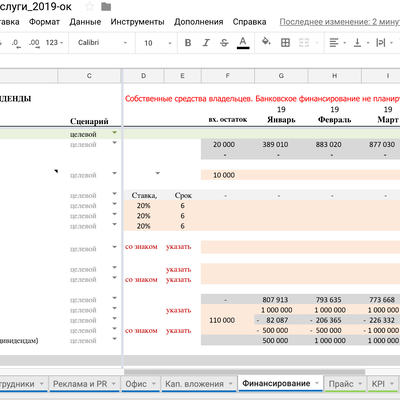Open the Последнее изменение history link
This screenshot has height=400, width=400.
(339, 22)
